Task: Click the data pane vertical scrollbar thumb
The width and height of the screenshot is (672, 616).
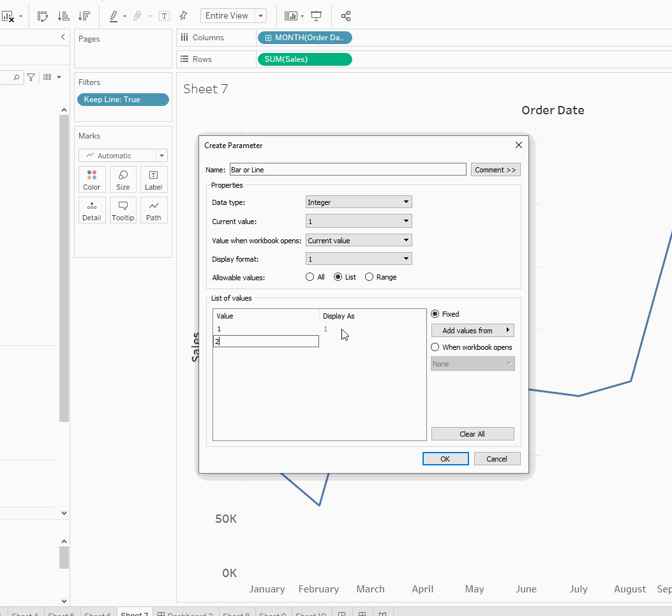Action: coord(64,268)
